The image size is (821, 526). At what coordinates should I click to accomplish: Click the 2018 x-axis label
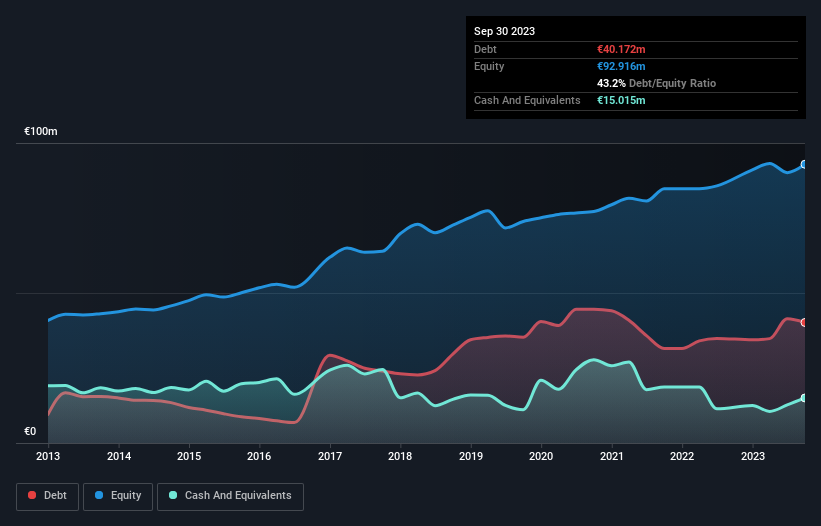click(x=400, y=456)
